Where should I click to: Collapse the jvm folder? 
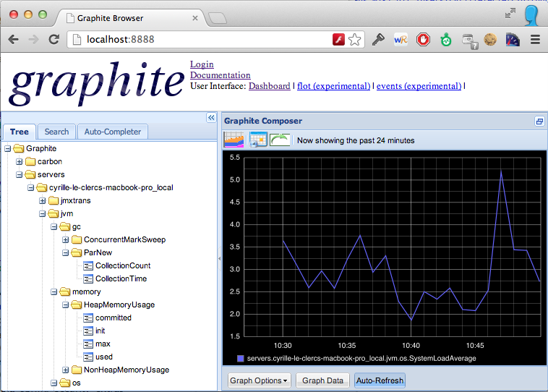42,213
